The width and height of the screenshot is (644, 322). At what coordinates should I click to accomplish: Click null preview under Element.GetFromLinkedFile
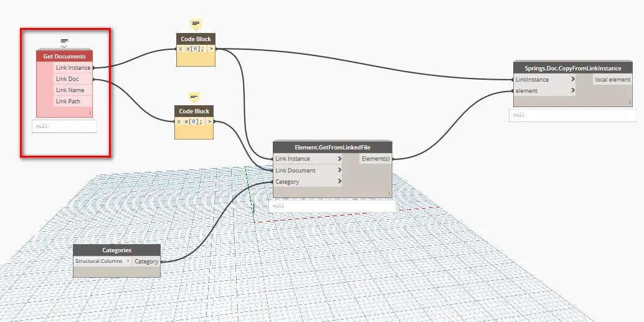[x=332, y=206]
